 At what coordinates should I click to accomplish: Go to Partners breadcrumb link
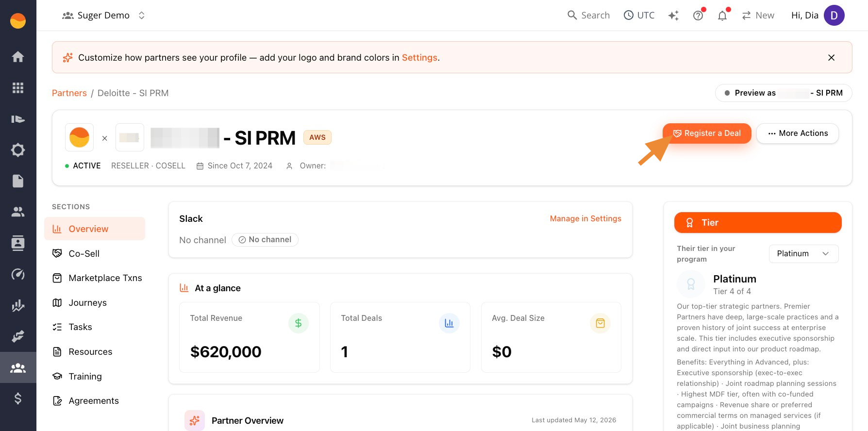(x=69, y=93)
